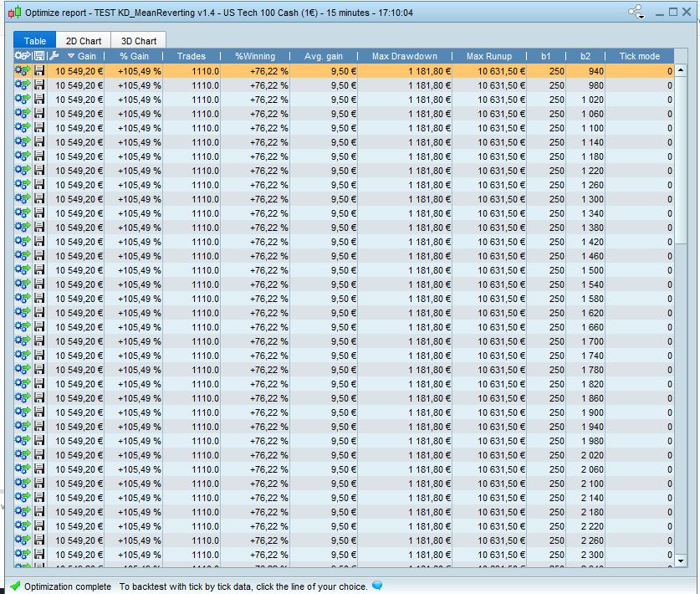Click b2 value 1 300

click(592, 199)
